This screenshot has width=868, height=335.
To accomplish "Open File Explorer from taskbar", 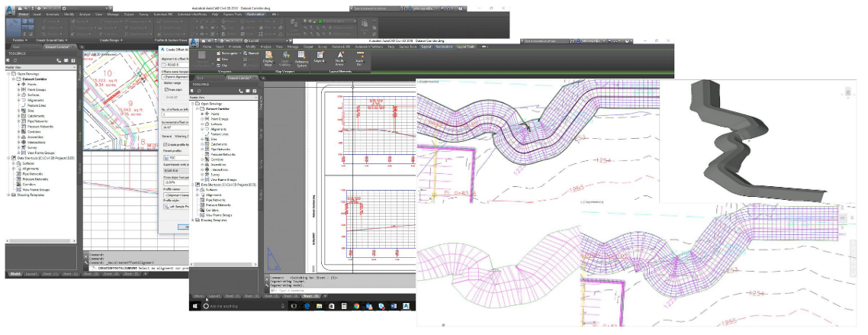I will click(319, 306).
